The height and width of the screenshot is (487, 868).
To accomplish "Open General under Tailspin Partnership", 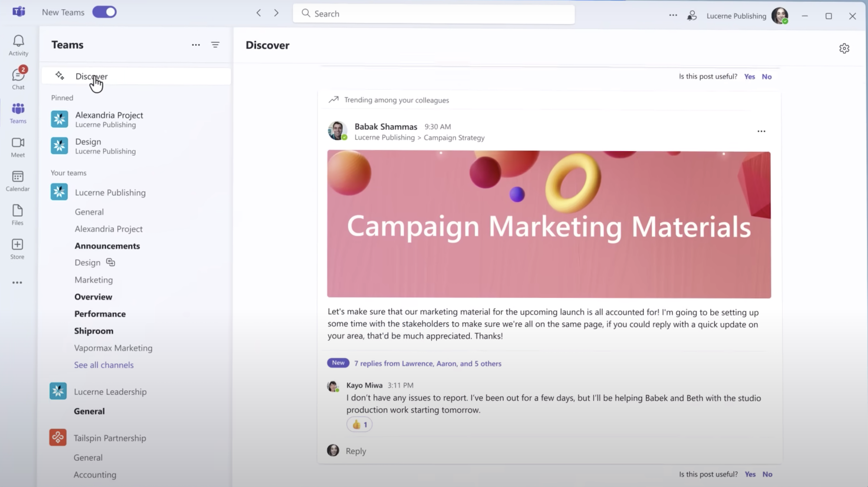I will point(88,457).
